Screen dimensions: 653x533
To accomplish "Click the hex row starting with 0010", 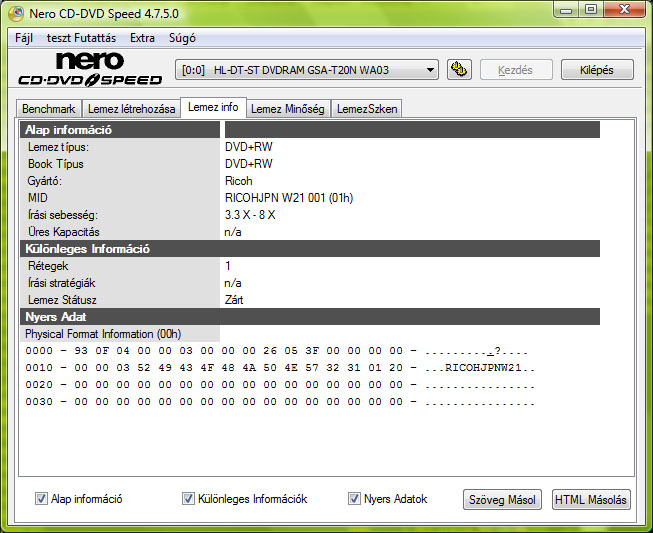I will point(280,368).
